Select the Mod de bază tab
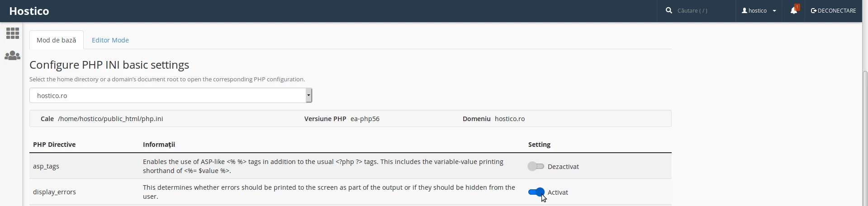Image resolution: width=868 pixels, height=206 pixels. [57, 40]
